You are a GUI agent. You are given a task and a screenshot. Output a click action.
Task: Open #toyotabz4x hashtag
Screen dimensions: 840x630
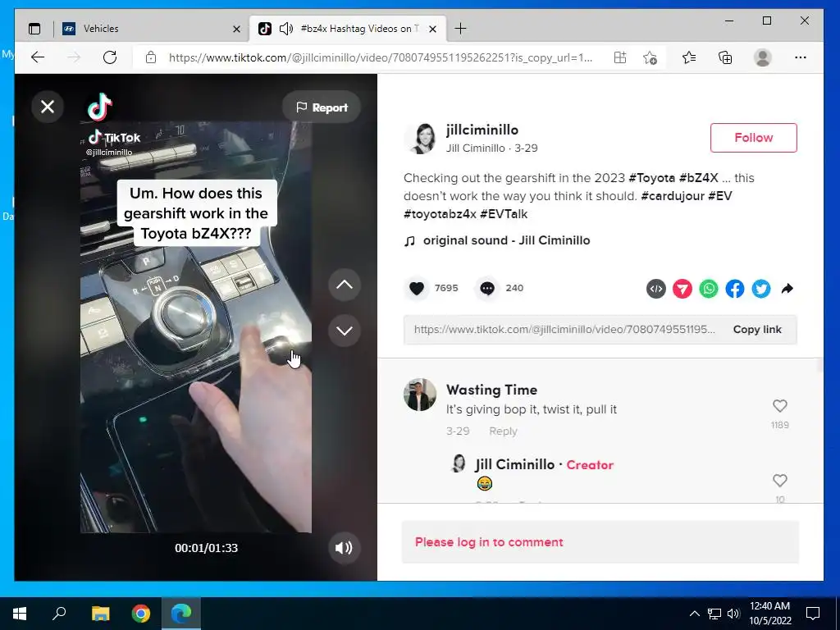[x=440, y=214]
